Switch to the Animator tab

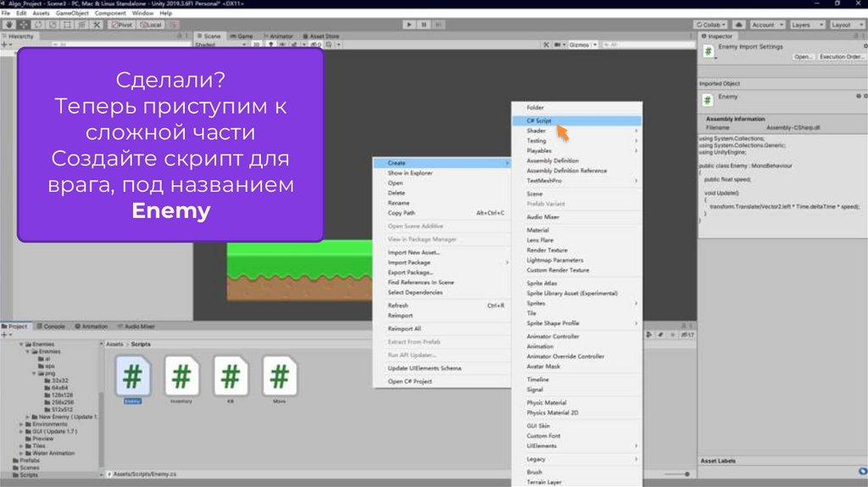click(278, 36)
